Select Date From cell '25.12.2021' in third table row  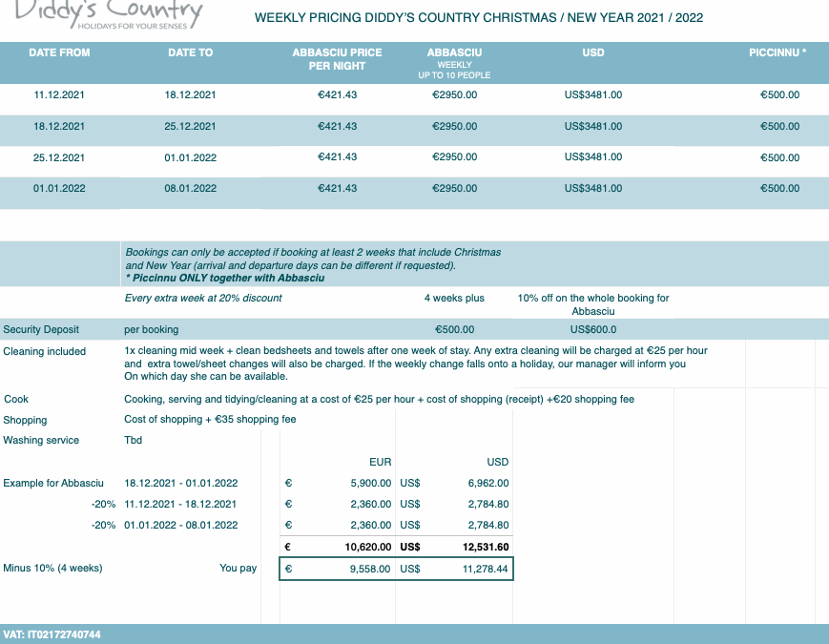coord(59,157)
